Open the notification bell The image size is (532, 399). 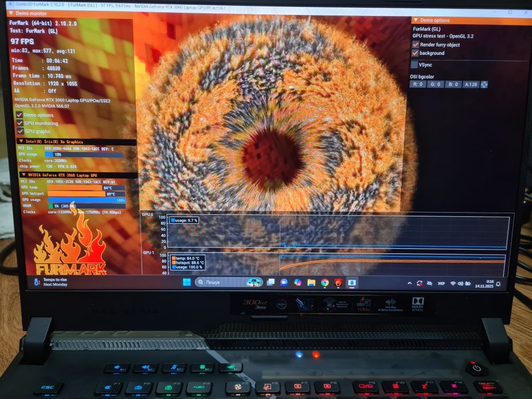[x=498, y=284]
